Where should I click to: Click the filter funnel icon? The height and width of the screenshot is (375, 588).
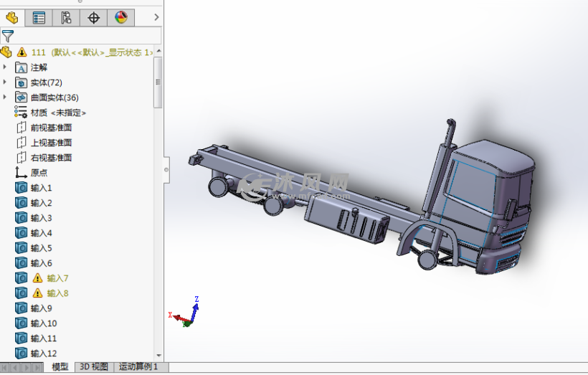click(x=8, y=36)
